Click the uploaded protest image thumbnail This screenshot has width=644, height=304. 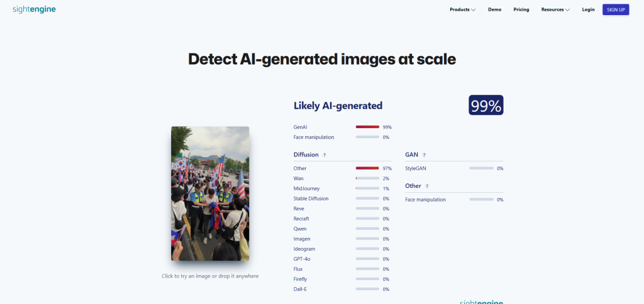210,193
